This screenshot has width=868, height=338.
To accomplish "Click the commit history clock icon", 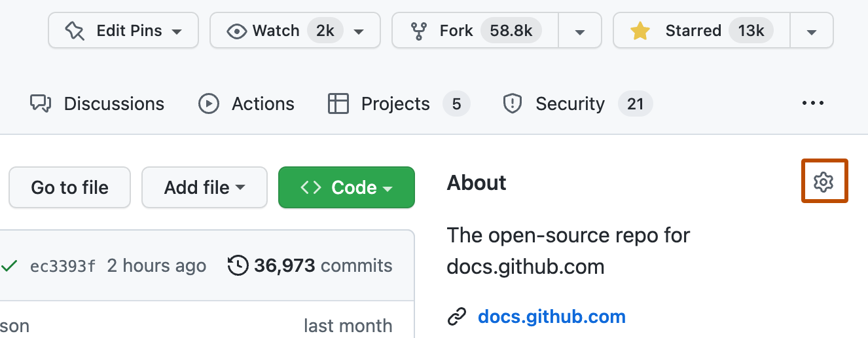I will (x=238, y=265).
